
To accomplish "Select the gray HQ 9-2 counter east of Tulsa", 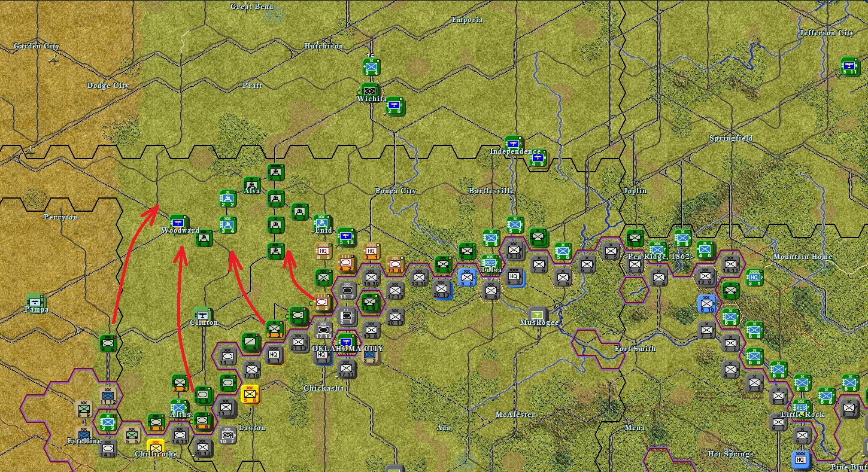I will coord(514,276).
